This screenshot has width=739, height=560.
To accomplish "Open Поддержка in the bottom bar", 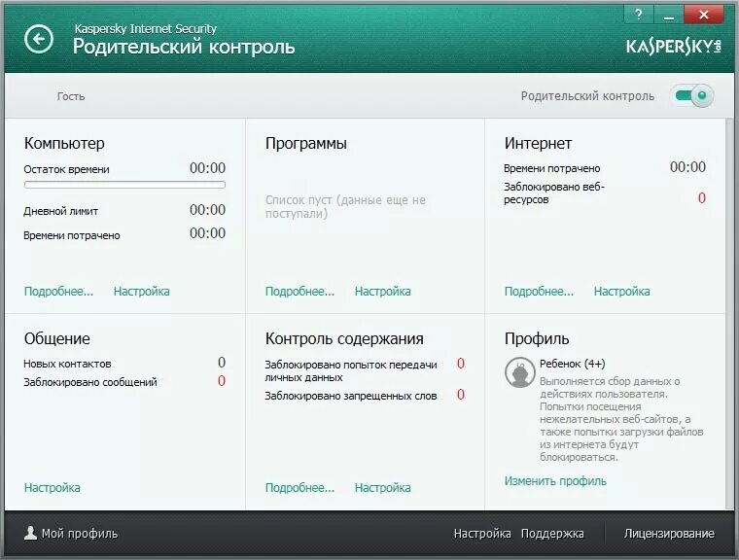I will [552, 533].
